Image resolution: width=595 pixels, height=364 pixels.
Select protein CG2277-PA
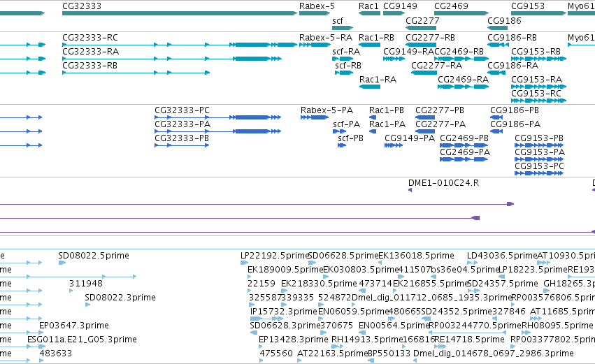[x=440, y=124]
